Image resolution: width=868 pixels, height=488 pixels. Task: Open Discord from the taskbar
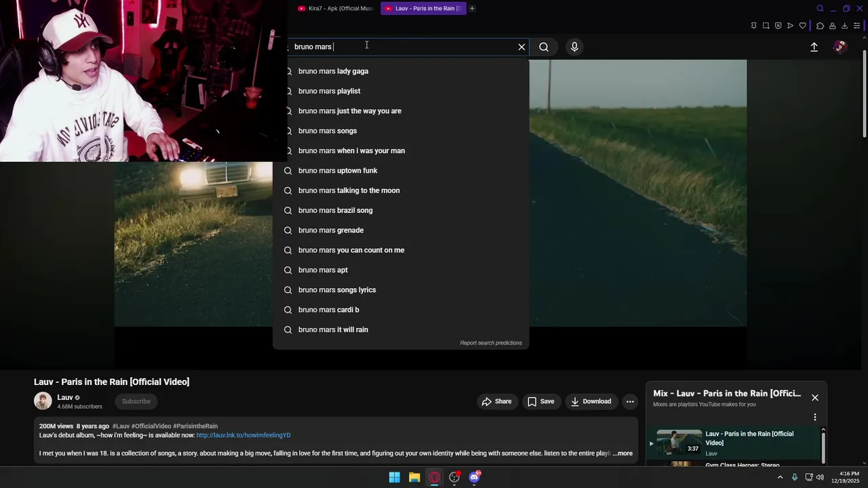[x=475, y=477]
